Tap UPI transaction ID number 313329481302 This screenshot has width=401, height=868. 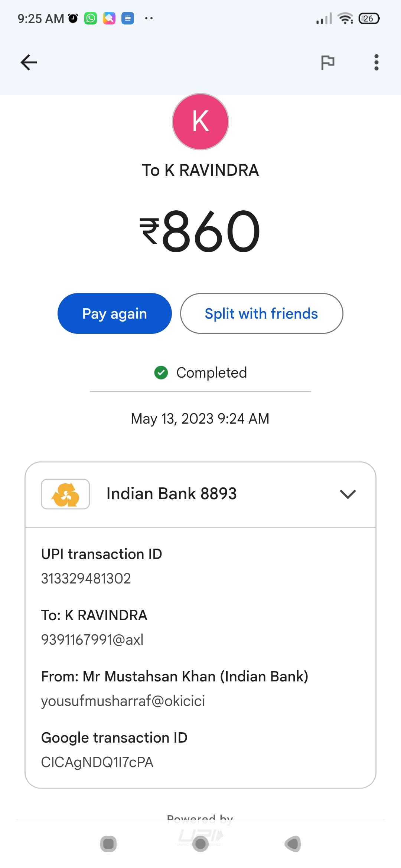coord(86,579)
